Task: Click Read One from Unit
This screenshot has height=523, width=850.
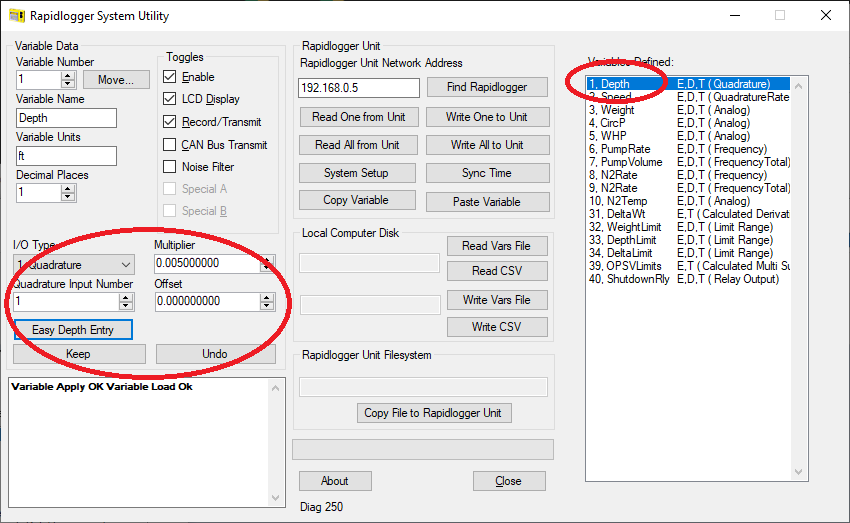Action: coord(359,117)
